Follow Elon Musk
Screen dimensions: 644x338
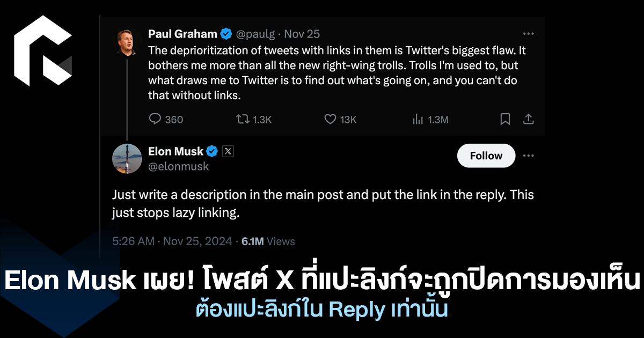486,156
